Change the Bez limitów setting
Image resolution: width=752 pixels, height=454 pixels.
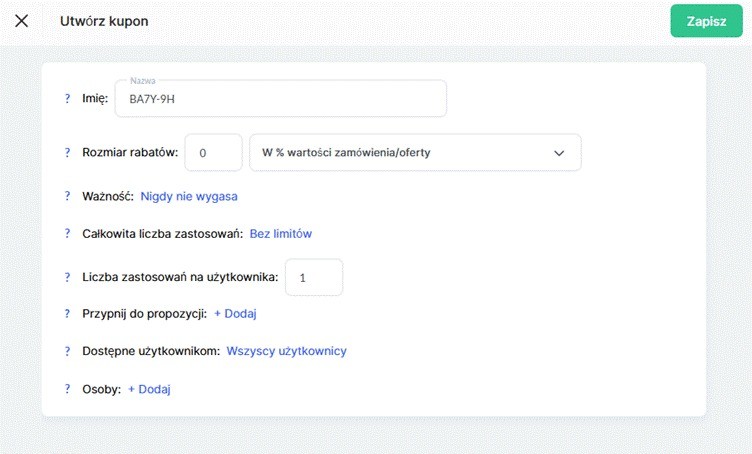tap(280, 233)
